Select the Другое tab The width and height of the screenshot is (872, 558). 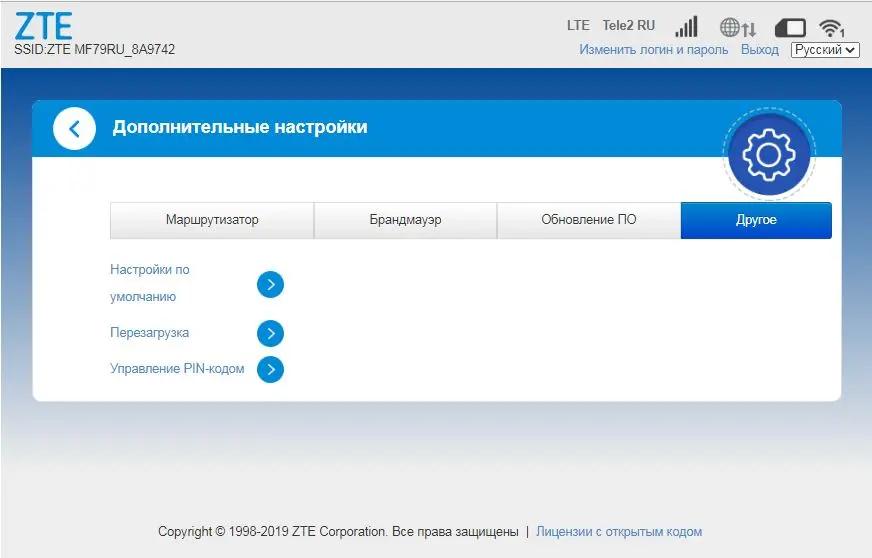point(756,220)
